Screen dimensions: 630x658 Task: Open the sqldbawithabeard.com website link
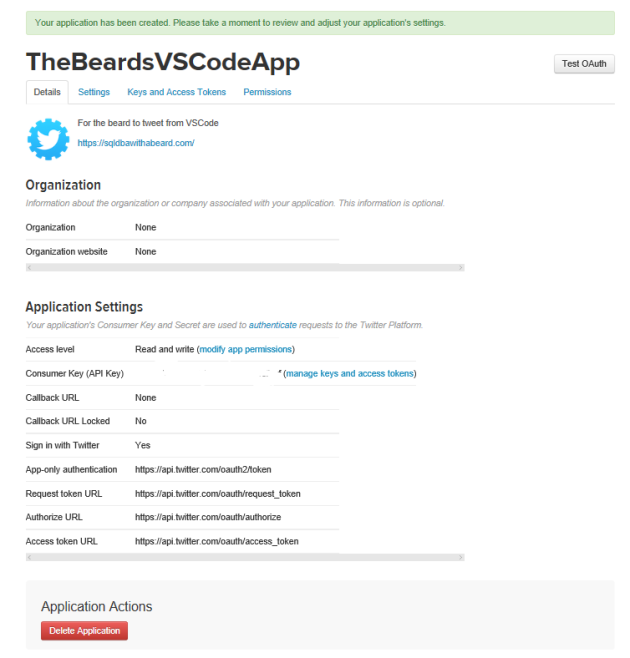(136, 143)
